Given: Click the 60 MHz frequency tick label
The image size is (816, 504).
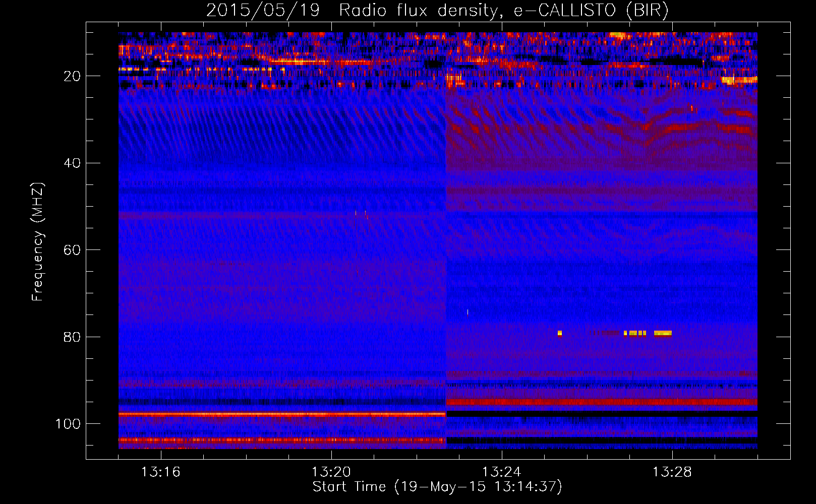Looking at the screenshot, I should click(72, 250).
